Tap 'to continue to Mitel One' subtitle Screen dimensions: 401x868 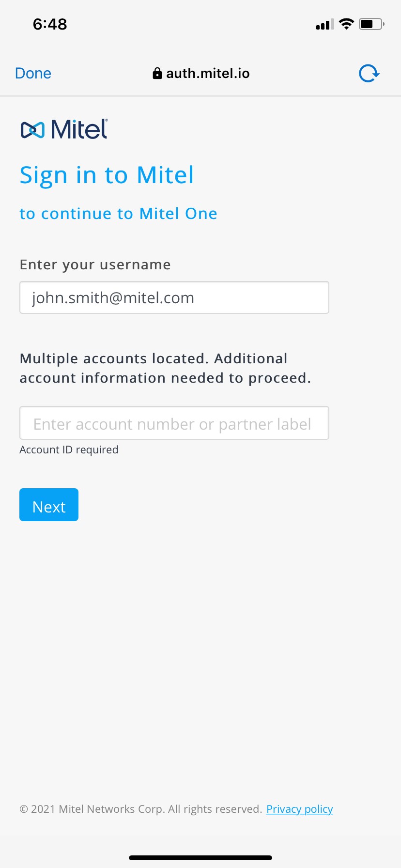(x=118, y=214)
